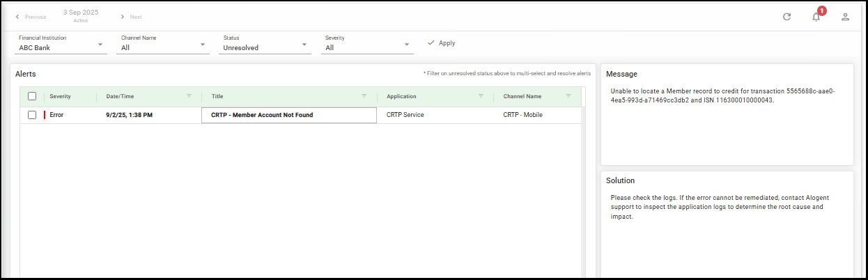Open the Status dropdown showing Unresolved
Viewport: 868px width, 280px height.
pos(305,45)
